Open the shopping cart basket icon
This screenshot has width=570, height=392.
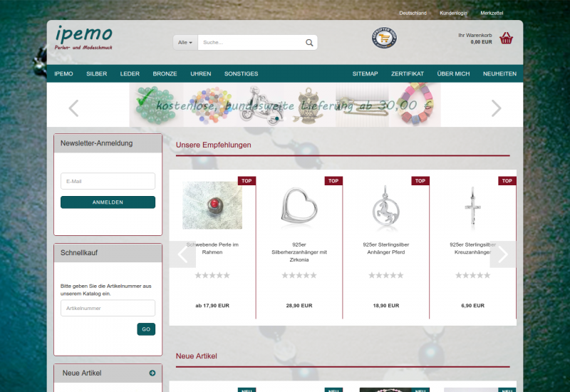point(507,38)
